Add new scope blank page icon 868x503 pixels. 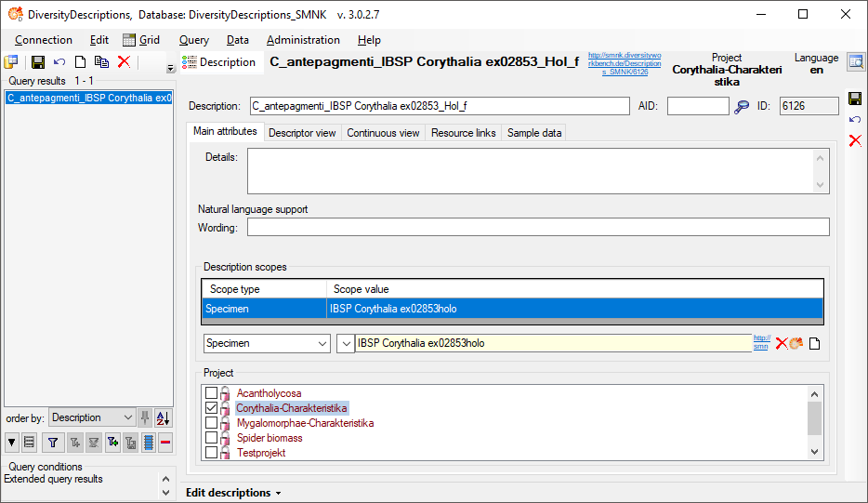[x=814, y=344]
